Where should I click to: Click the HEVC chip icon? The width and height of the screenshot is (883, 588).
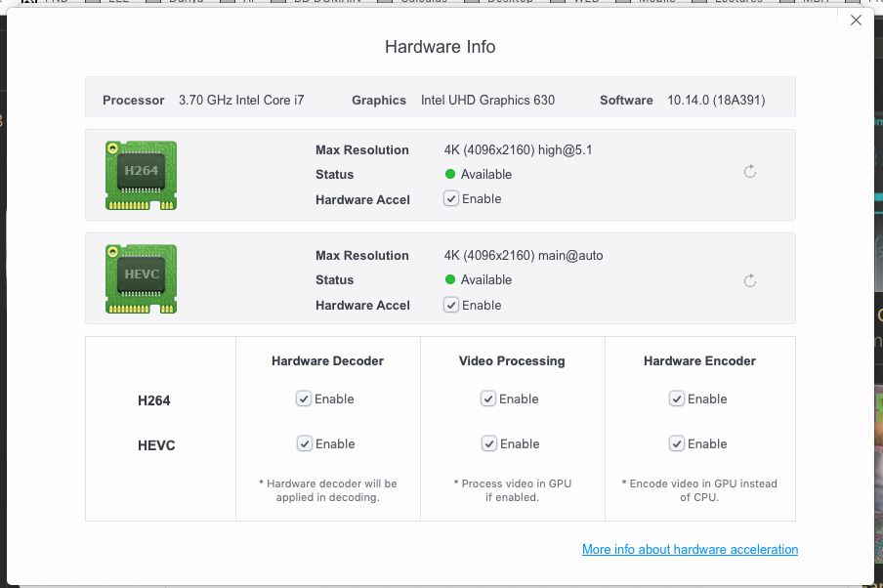(142, 278)
